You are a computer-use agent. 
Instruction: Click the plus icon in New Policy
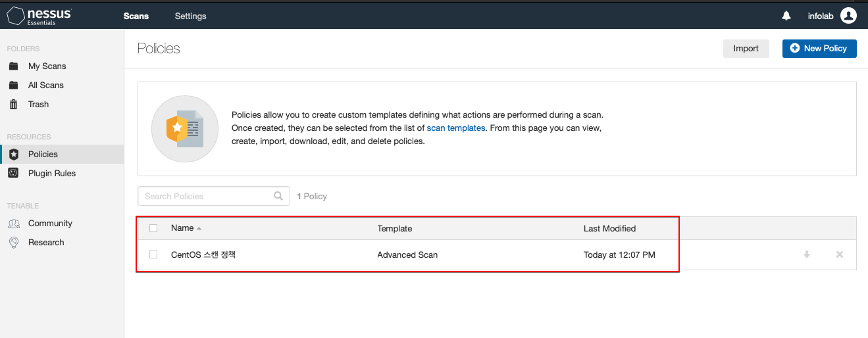795,49
